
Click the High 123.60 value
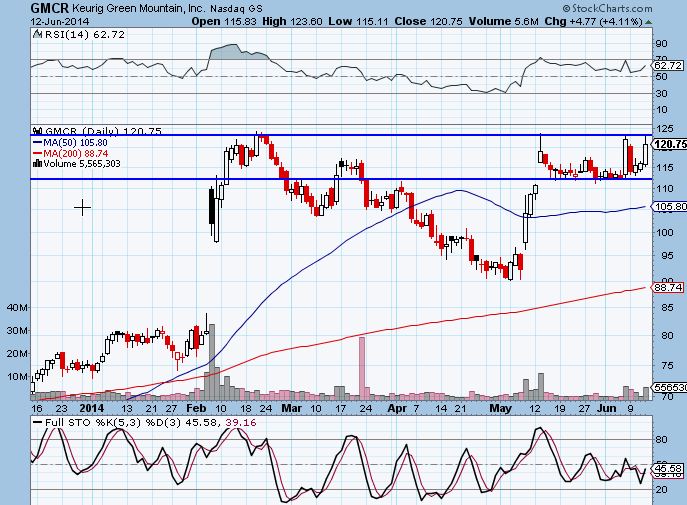tap(292, 21)
